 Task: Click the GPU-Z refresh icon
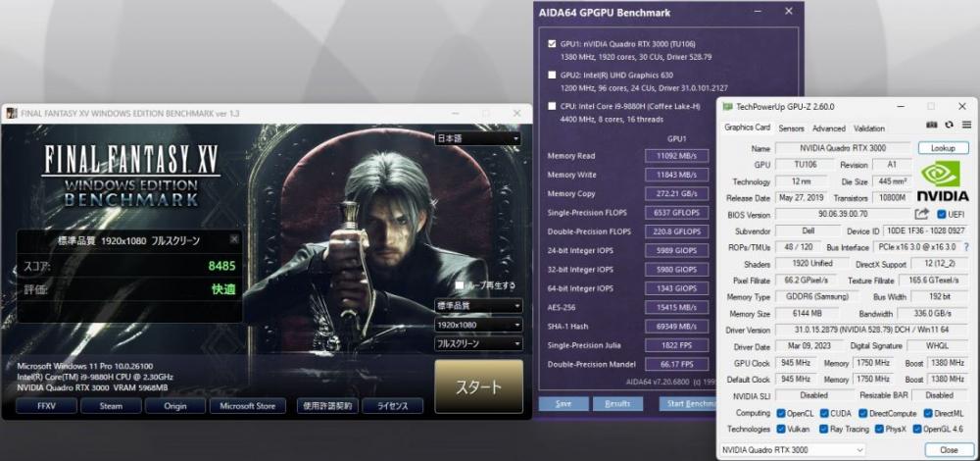pyautogui.click(x=949, y=126)
